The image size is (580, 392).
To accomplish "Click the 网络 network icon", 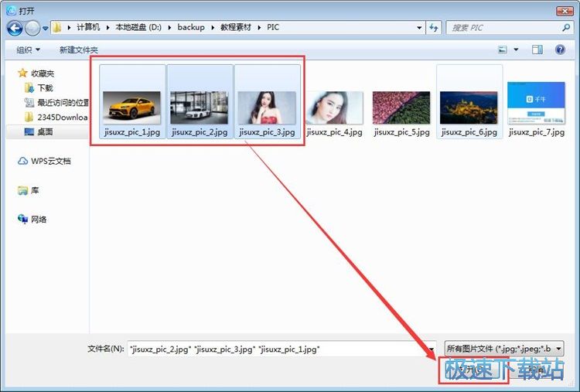I will click(22, 220).
